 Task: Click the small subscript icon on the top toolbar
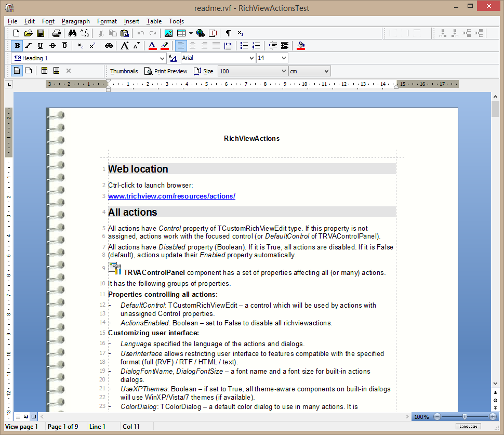point(241,33)
